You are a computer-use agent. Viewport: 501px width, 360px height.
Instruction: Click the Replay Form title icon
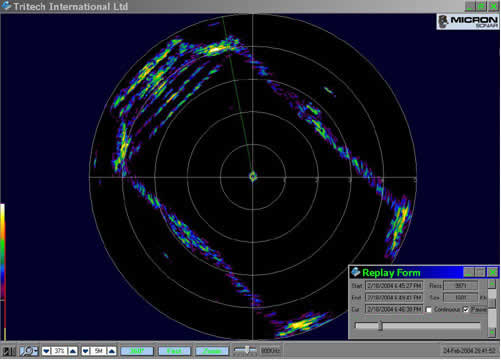(x=356, y=272)
